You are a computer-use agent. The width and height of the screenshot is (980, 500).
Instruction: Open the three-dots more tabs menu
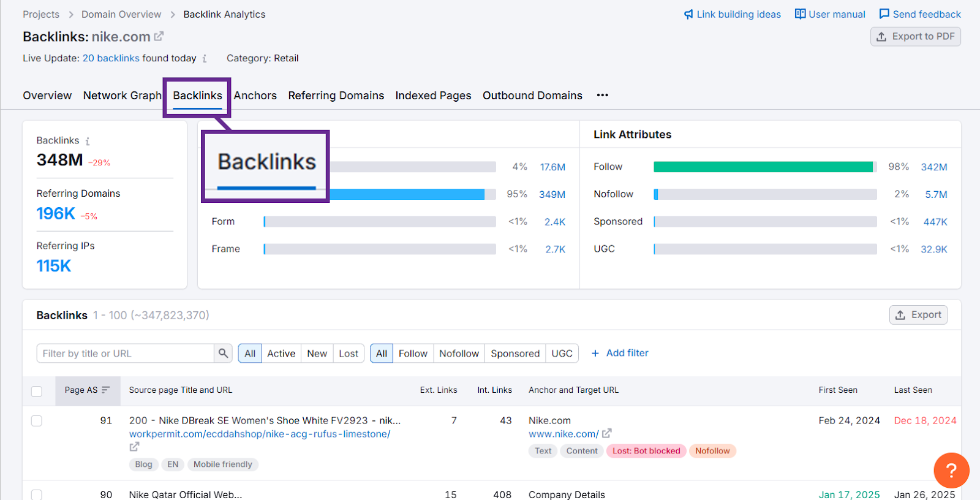(x=603, y=95)
